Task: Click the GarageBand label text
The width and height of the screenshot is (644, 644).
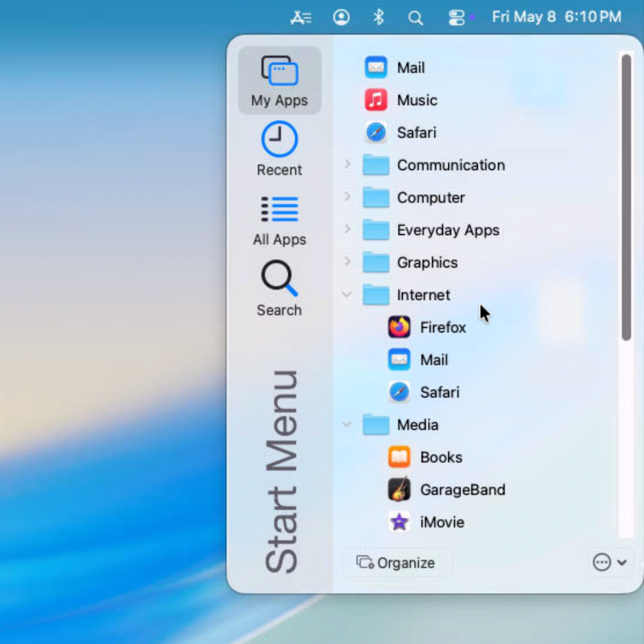Action: coord(462,489)
